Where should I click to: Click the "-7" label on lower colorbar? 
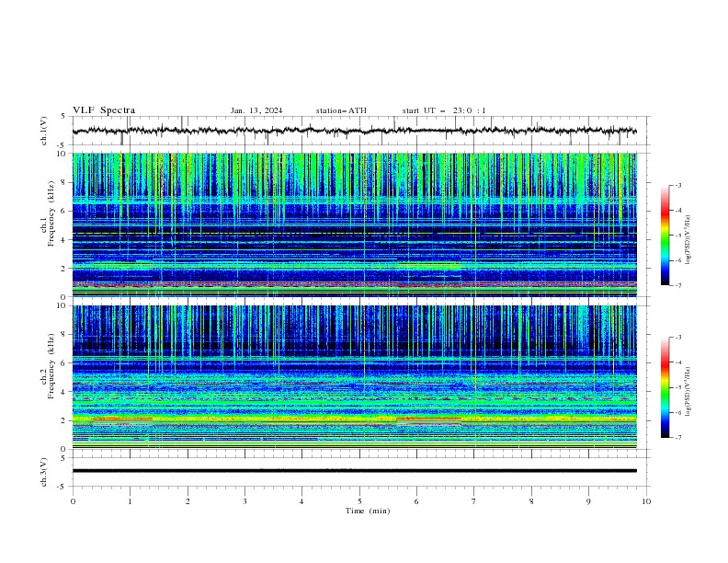coord(678,437)
